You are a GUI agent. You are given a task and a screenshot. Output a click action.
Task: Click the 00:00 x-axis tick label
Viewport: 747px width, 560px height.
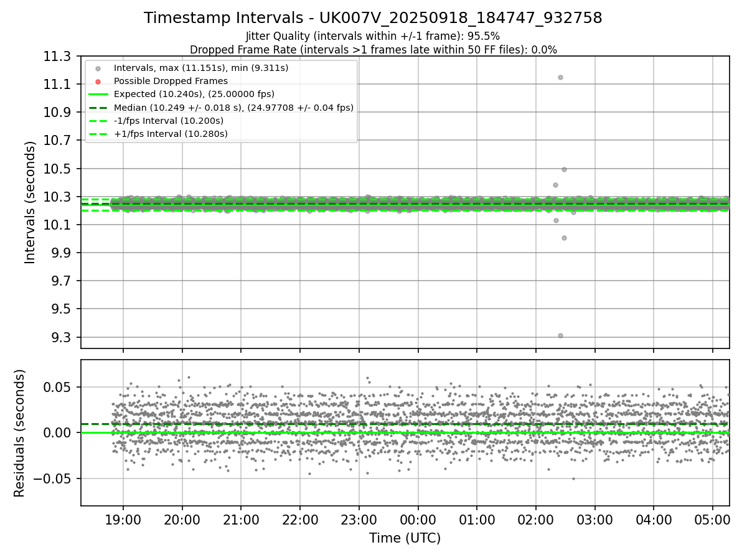tap(418, 518)
